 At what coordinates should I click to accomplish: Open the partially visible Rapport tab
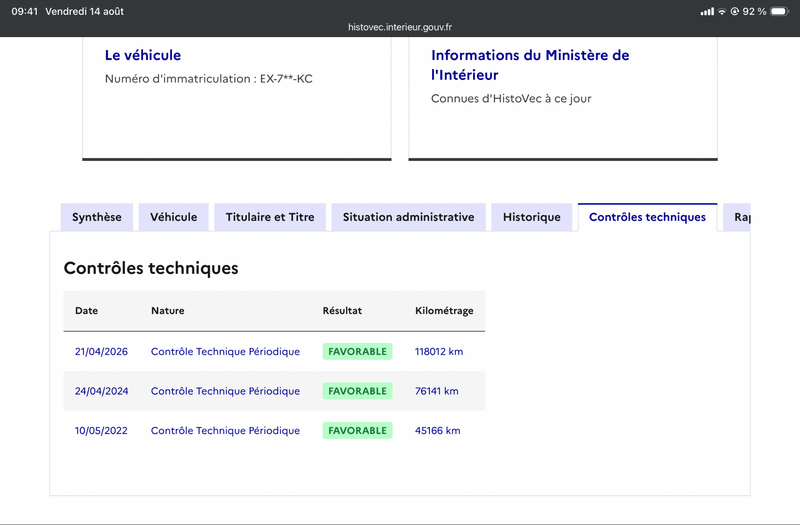737,217
